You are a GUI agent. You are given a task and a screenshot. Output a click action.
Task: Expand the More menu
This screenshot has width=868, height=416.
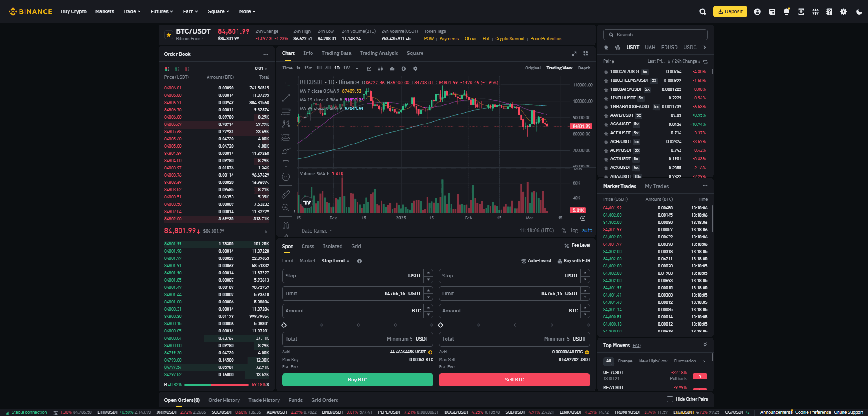tap(248, 11)
